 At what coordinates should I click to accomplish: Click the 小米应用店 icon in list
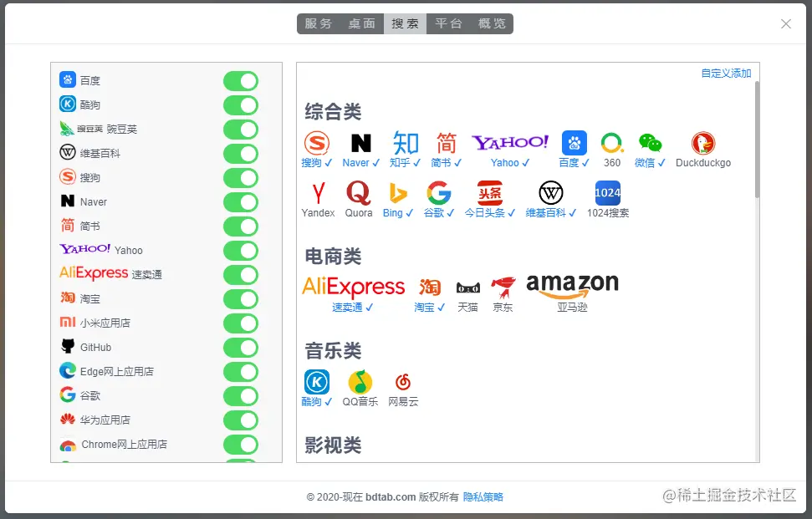(68, 323)
